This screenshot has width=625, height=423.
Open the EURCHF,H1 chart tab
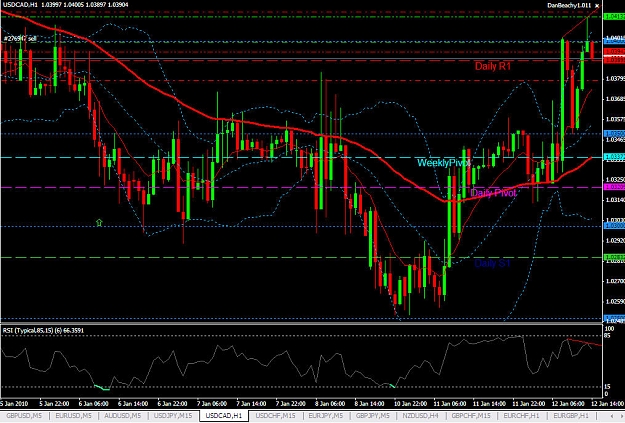pyautogui.click(x=521, y=415)
